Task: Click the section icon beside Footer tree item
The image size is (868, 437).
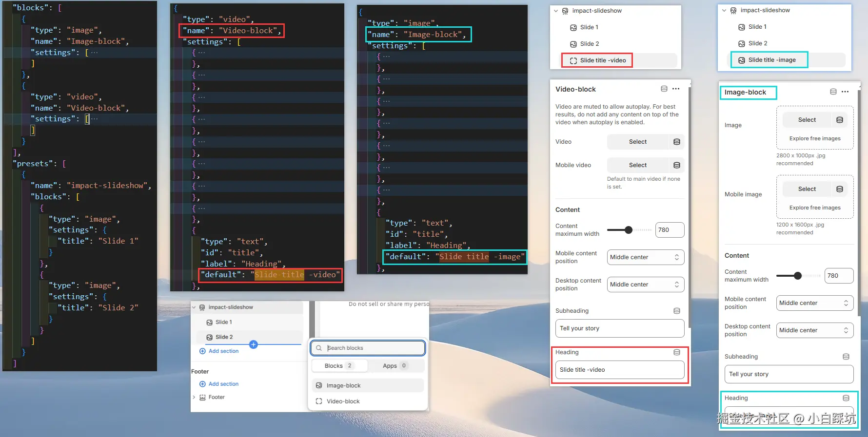Action: point(202,397)
